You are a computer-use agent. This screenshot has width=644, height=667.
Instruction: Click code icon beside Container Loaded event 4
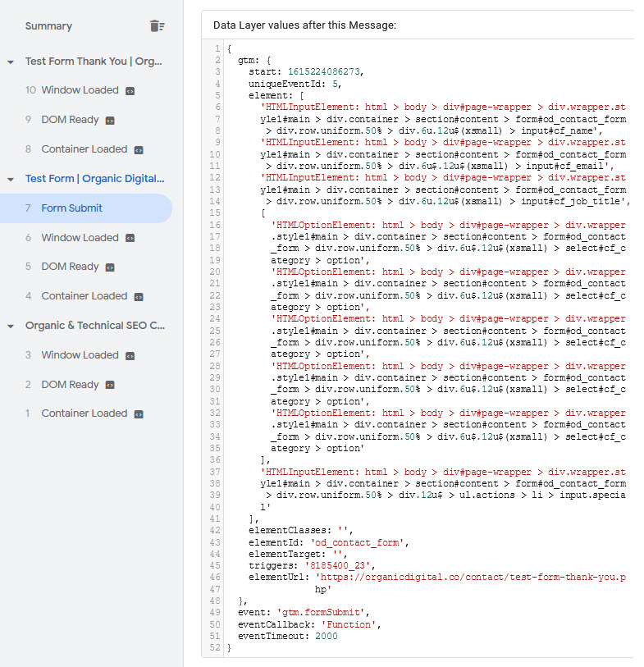(x=139, y=296)
